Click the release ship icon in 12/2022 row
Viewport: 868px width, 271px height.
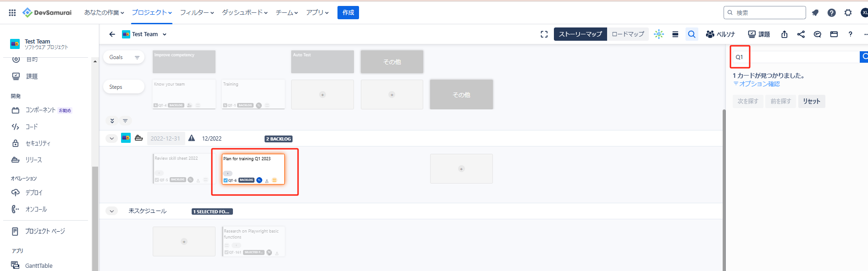138,138
